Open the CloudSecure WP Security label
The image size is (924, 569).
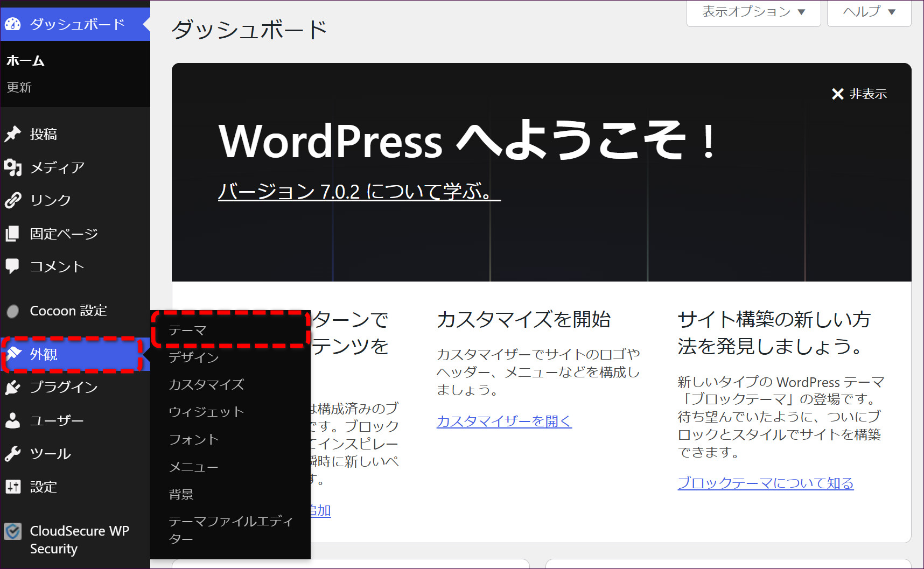pyautogui.click(x=80, y=540)
